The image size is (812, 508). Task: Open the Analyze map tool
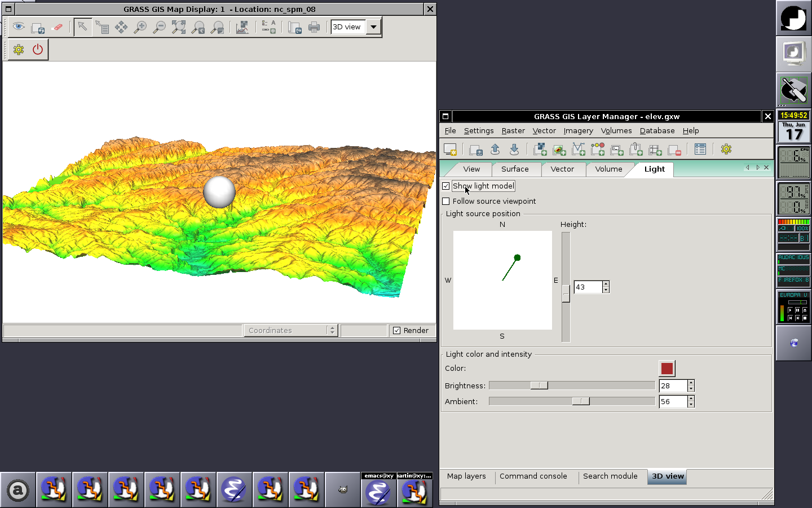(x=242, y=27)
